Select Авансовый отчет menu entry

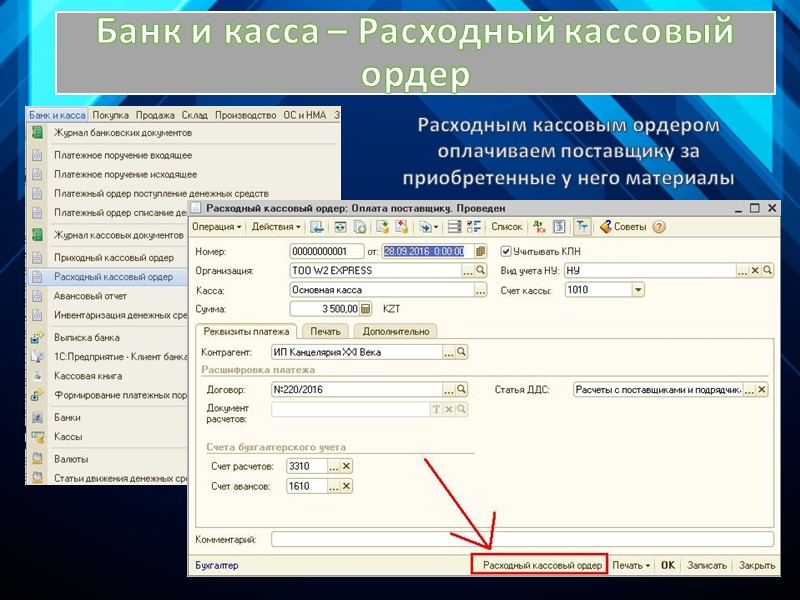[90, 296]
